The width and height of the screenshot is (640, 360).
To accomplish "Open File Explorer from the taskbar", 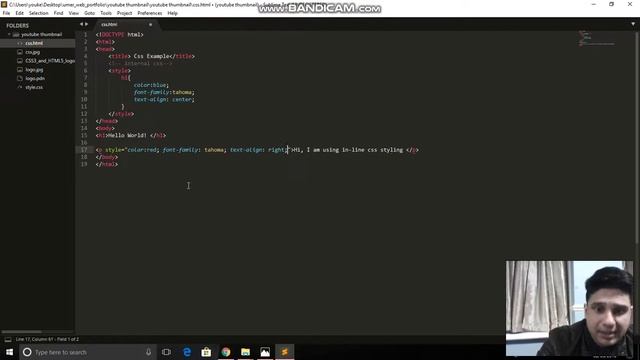I will [245, 352].
